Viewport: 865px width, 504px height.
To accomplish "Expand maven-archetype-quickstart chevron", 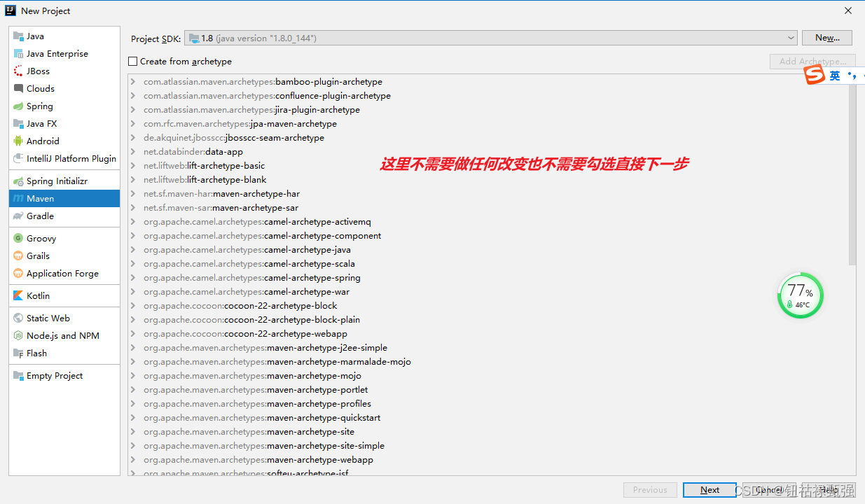I will 133,418.
